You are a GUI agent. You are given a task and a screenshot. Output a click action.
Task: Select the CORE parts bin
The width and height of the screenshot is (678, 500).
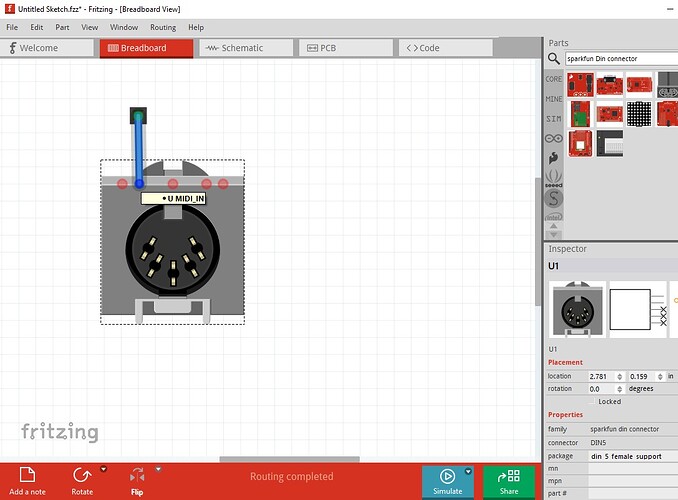point(553,79)
